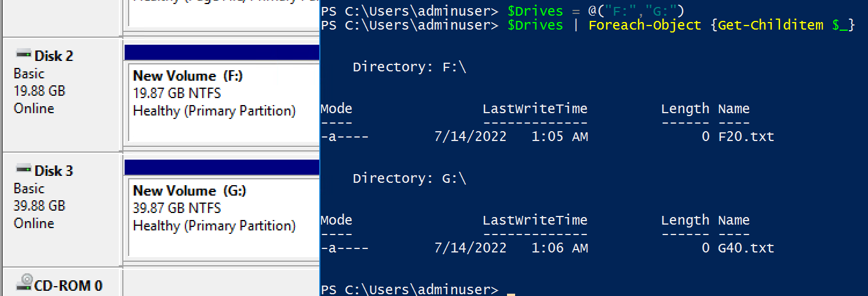Click the "Directory: F:\" output line

[409, 67]
